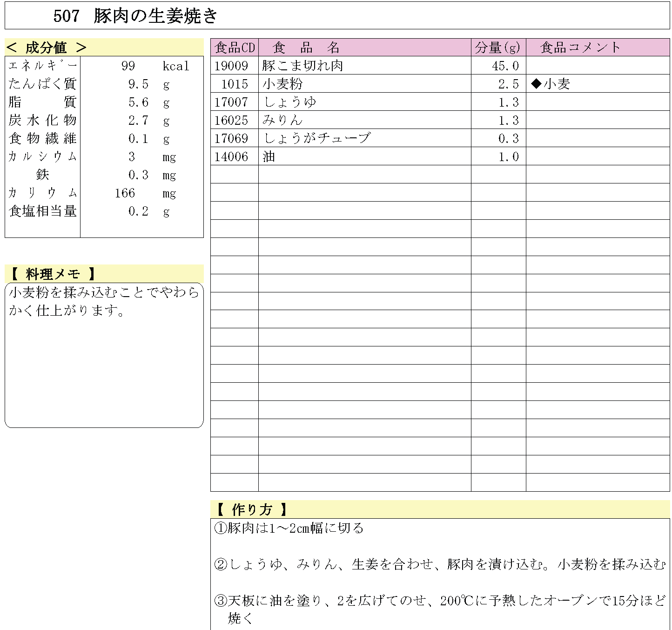Click food code 14006 for 油
The height and width of the screenshot is (630, 672).
point(231,157)
